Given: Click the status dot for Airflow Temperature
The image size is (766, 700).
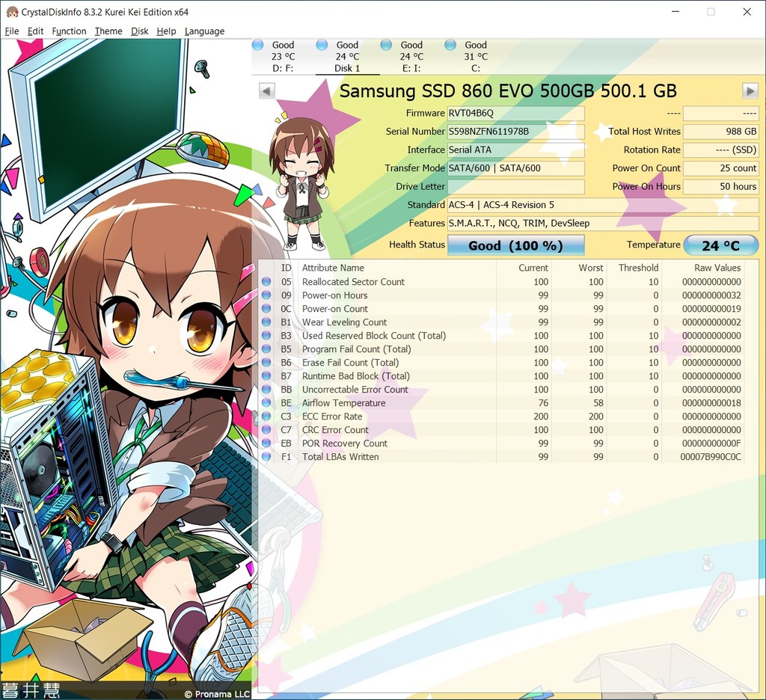Looking at the screenshot, I should [267, 403].
